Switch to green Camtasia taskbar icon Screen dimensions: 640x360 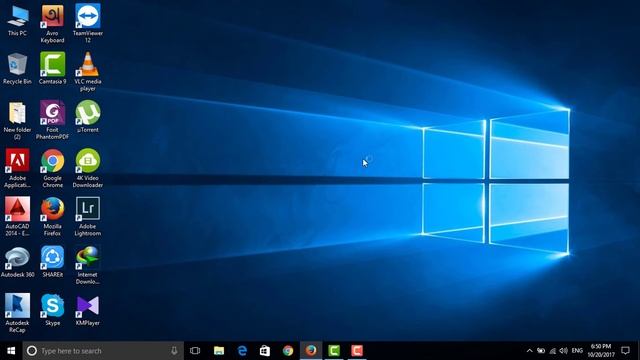(334, 351)
